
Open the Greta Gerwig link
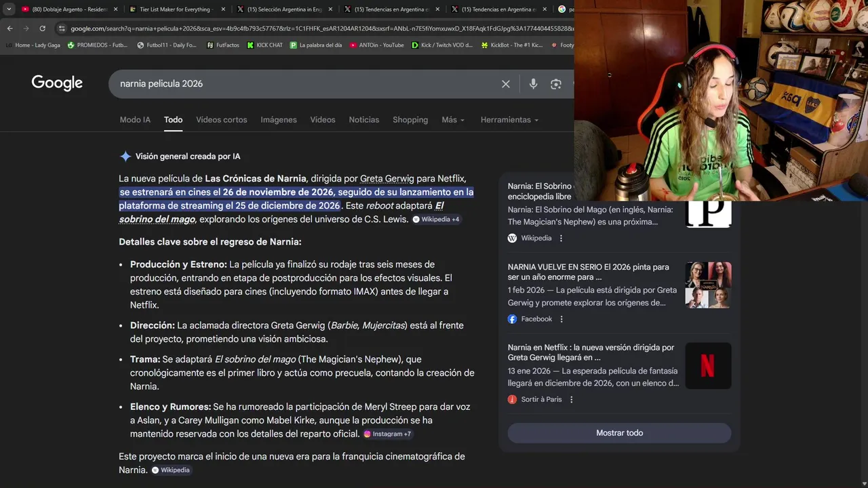point(387,179)
